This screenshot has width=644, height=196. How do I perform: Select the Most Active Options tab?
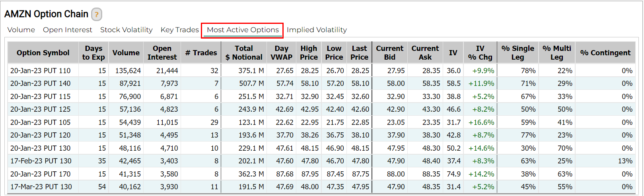[243, 30]
